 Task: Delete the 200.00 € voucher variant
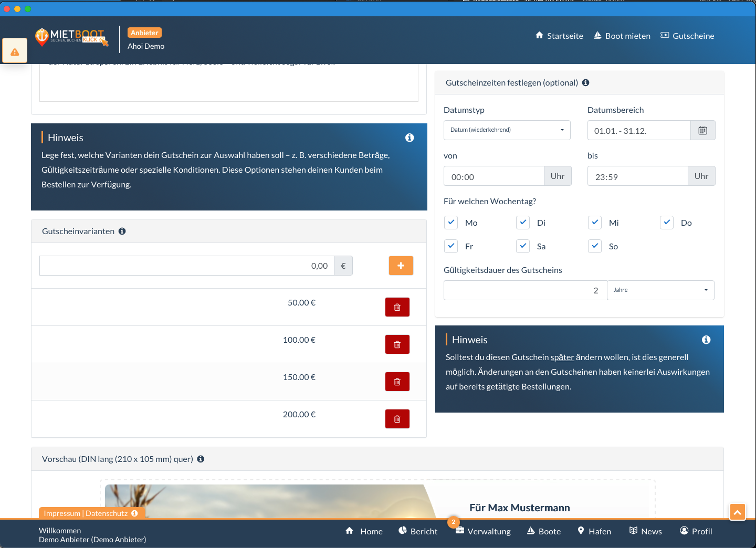click(x=397, y=419)
